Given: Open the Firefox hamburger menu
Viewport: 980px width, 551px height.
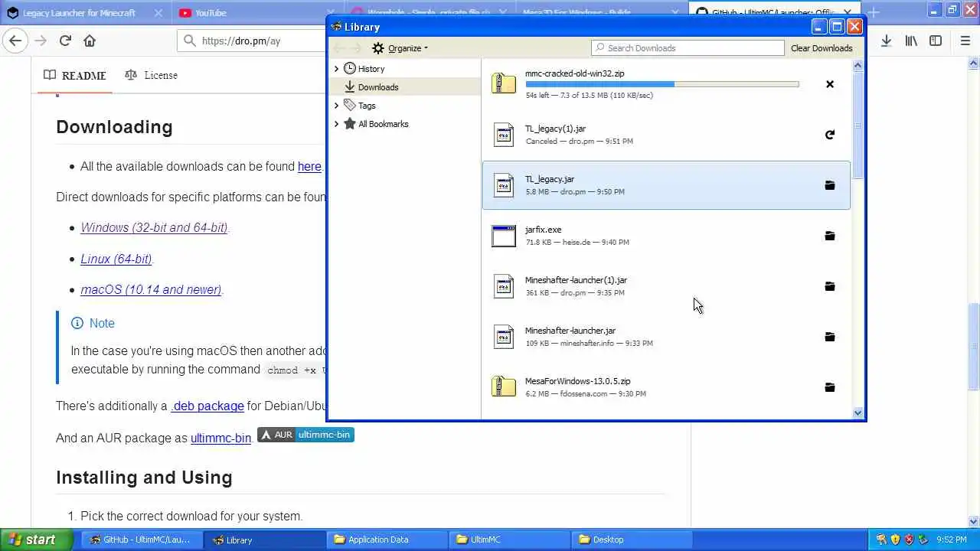Looking at the screenshot, I should 965,41.
